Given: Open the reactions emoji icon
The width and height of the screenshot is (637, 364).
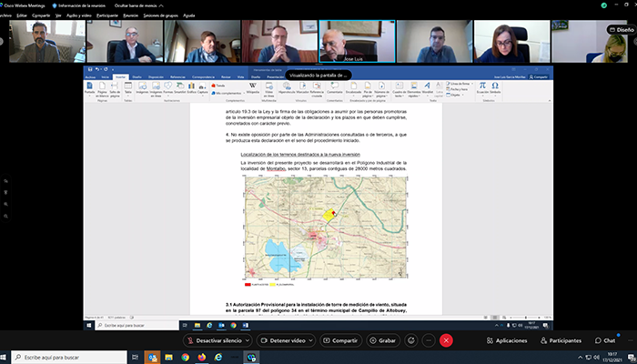Looking at the screenshot, I should [x=412, y=339].
